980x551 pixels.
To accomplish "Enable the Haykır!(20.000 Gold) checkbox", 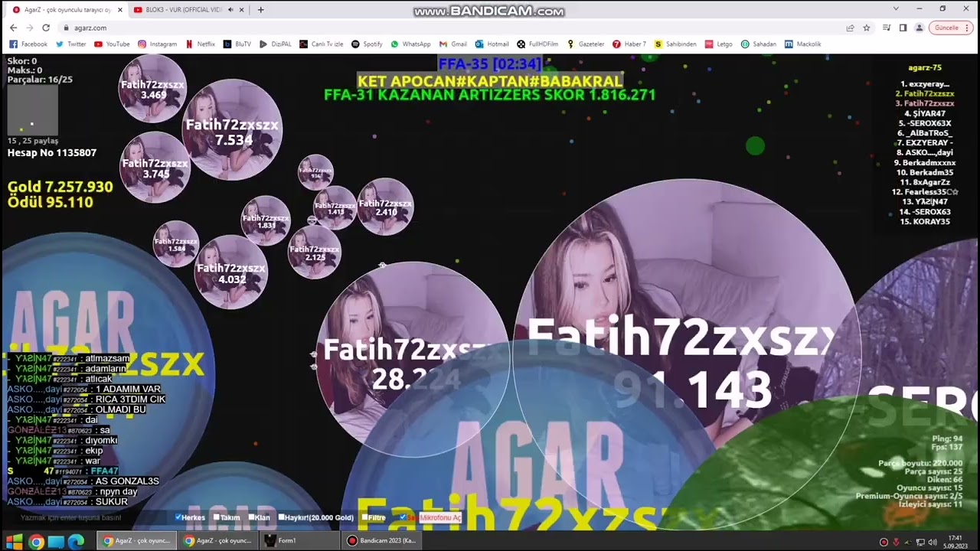I will 282,517.
